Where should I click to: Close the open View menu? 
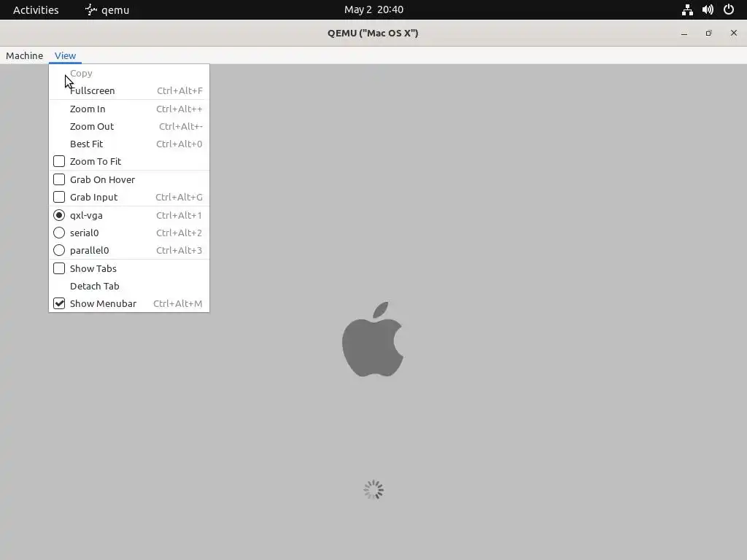click(65, 55)
